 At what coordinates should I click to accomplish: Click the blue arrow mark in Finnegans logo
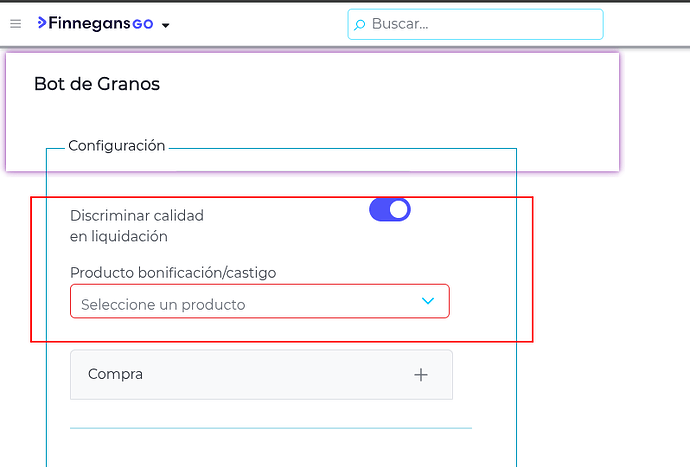pyautogui.click(x=42, y=22)
